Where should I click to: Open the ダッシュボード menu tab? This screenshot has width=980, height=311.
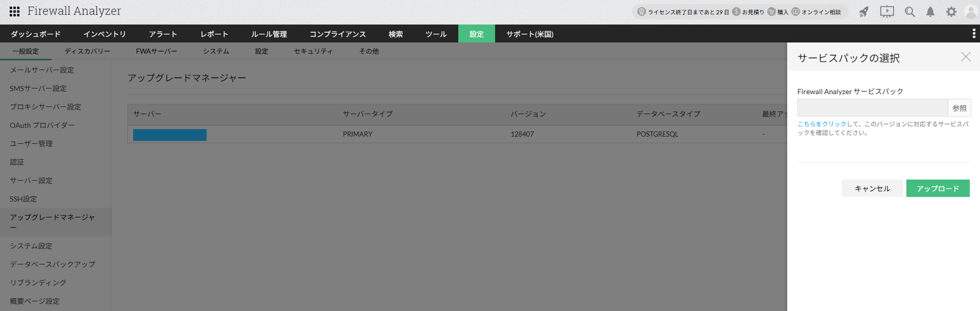tap(35, 34)
